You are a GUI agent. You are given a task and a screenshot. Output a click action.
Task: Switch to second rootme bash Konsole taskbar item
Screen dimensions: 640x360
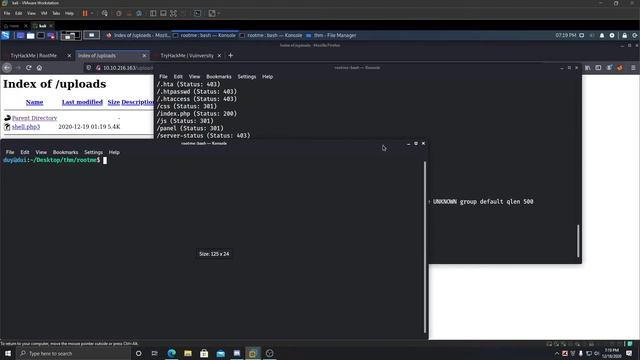click(x=271, y=36)
